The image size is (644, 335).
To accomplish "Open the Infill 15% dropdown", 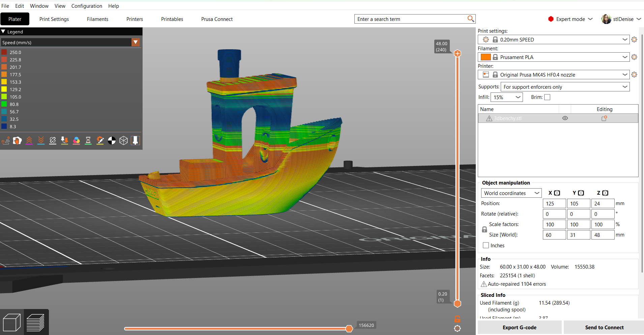I will click(507, 97).
